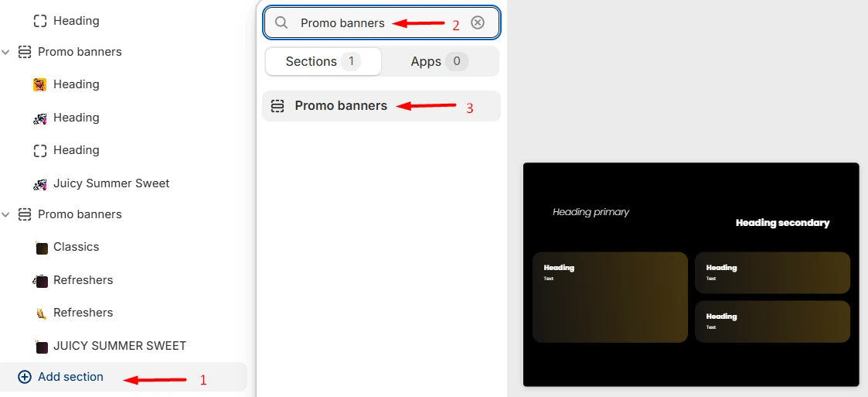The height and width of the screenshot is (397, 868).
Task: Click the section icon of Promo banners above the orange-thumbnail Heading
Action: coord(25,52)
